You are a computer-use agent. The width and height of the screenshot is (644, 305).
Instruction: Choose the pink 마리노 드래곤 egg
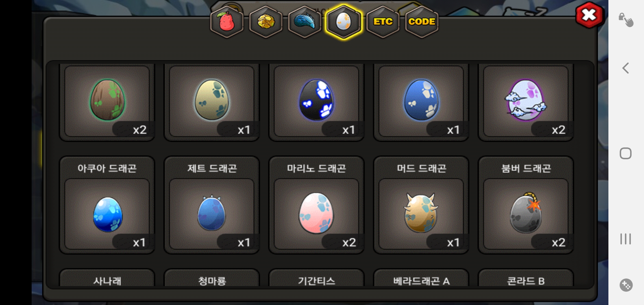pyautogui.click(x=316, y=214)
